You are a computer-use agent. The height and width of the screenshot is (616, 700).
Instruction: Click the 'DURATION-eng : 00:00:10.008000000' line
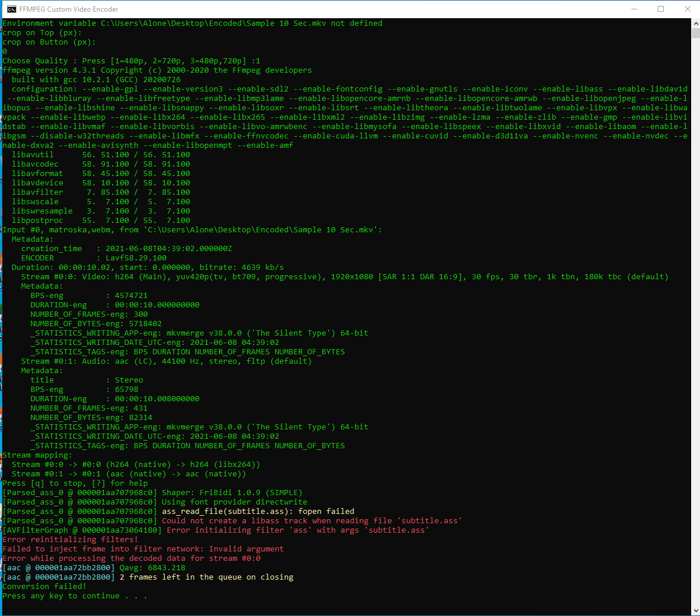pyautogui.click(x=115, y=398)
